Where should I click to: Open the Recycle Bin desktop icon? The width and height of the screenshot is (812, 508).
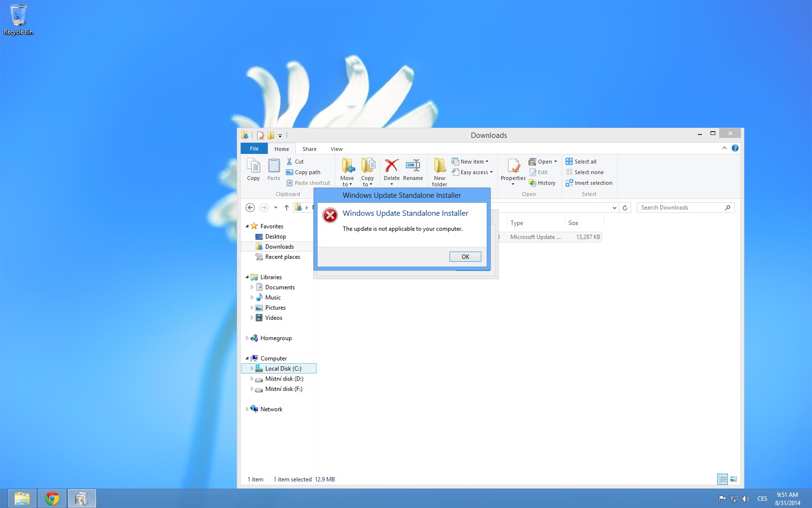coord(18,20)
